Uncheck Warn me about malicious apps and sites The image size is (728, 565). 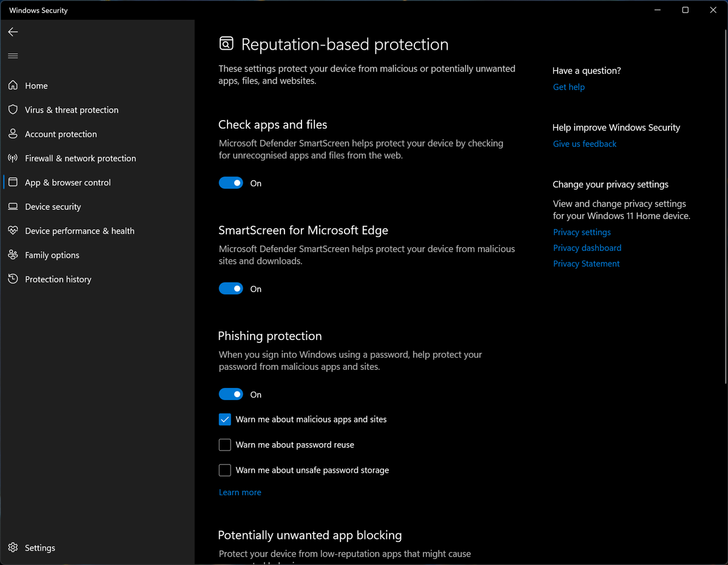pos(225,420)
